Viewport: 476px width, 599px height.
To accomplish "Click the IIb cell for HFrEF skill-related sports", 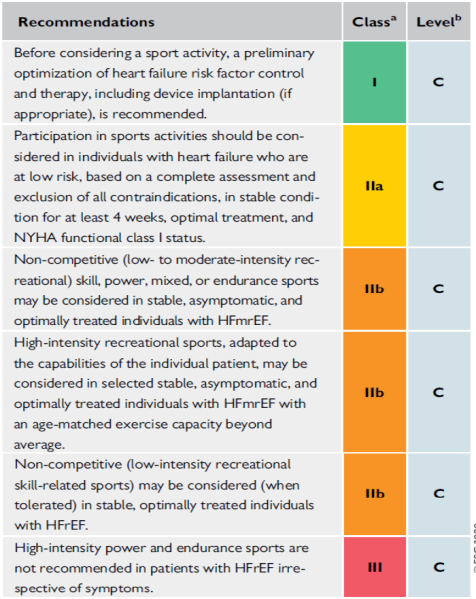I will click(375, 494).
